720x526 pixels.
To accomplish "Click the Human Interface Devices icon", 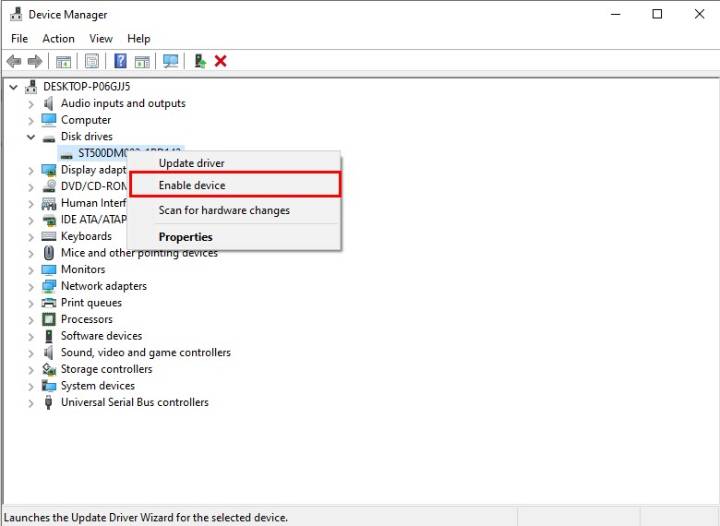I will tap(49, 203).
